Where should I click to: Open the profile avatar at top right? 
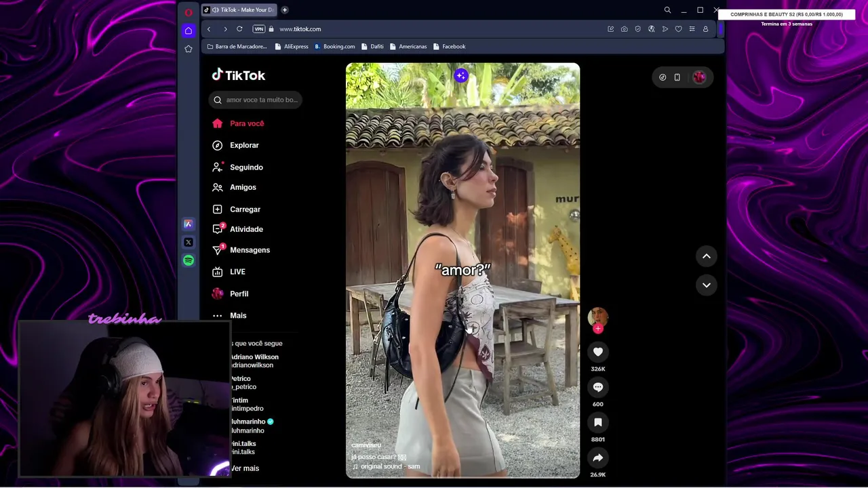pyautogui.click(x=699, y=77)
